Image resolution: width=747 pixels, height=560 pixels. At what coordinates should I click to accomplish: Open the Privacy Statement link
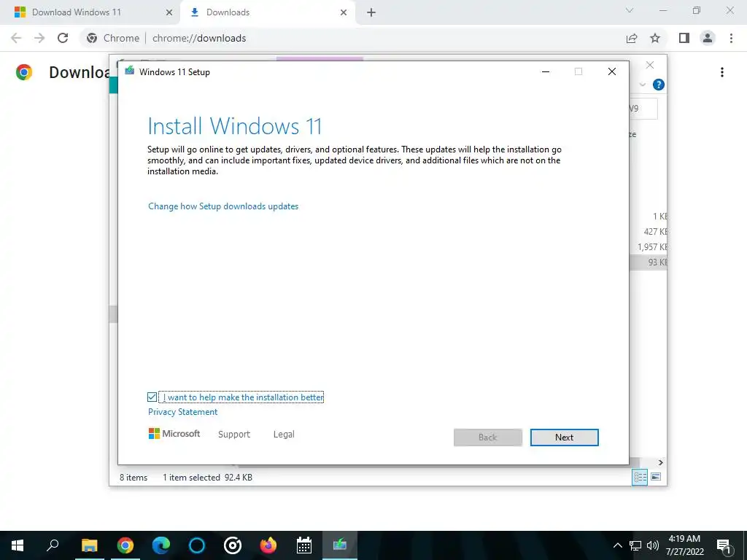(182, 412)
